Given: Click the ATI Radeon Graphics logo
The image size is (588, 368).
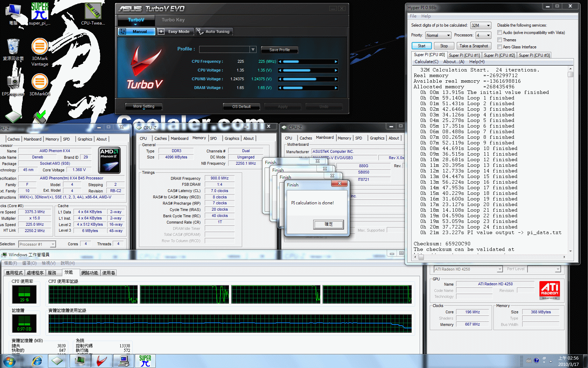Looking at the screenshot, I should pyautogui.click(x=549, y=290).
